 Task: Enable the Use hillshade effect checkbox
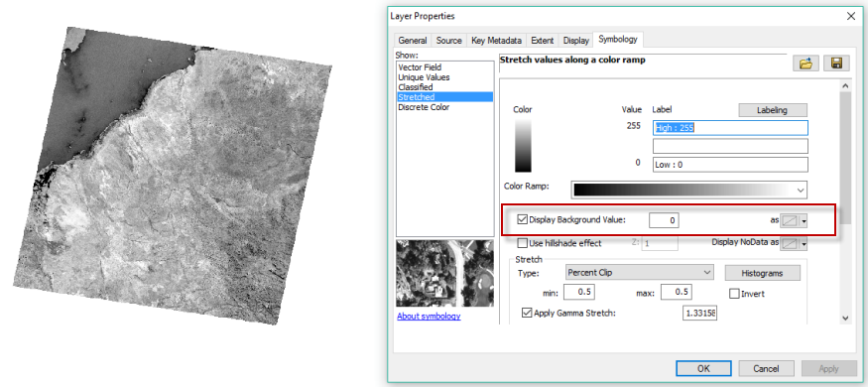point(522,243)
